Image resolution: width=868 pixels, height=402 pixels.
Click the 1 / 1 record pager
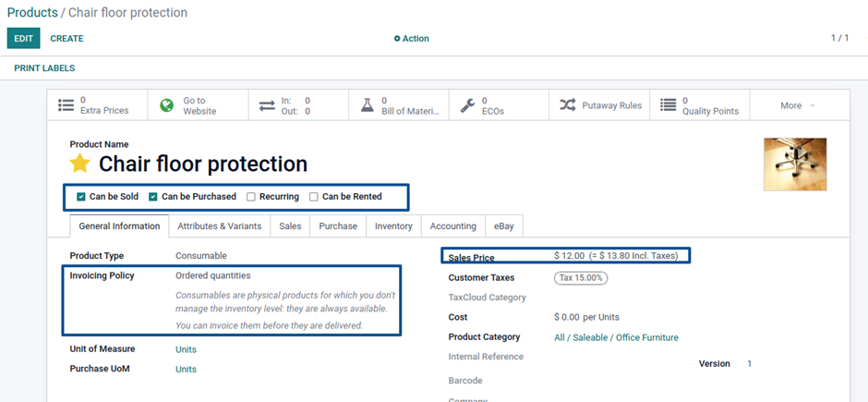[x=839, y=38]
